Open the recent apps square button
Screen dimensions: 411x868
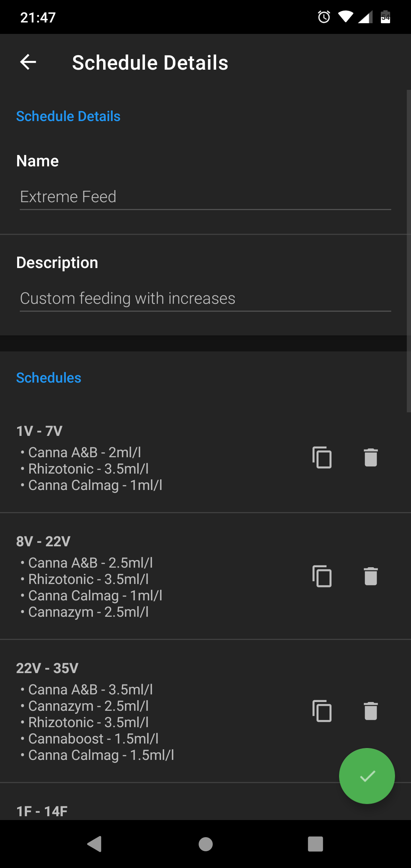[315, 844]
